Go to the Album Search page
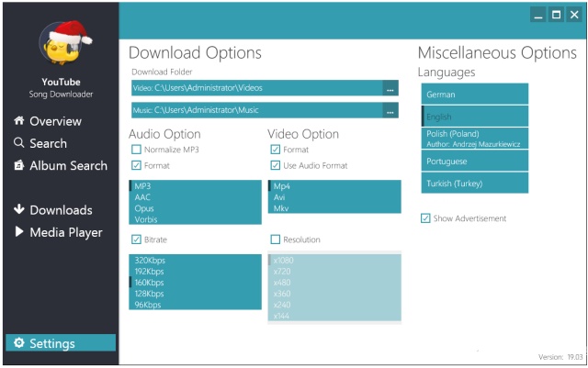 [68, 166]
